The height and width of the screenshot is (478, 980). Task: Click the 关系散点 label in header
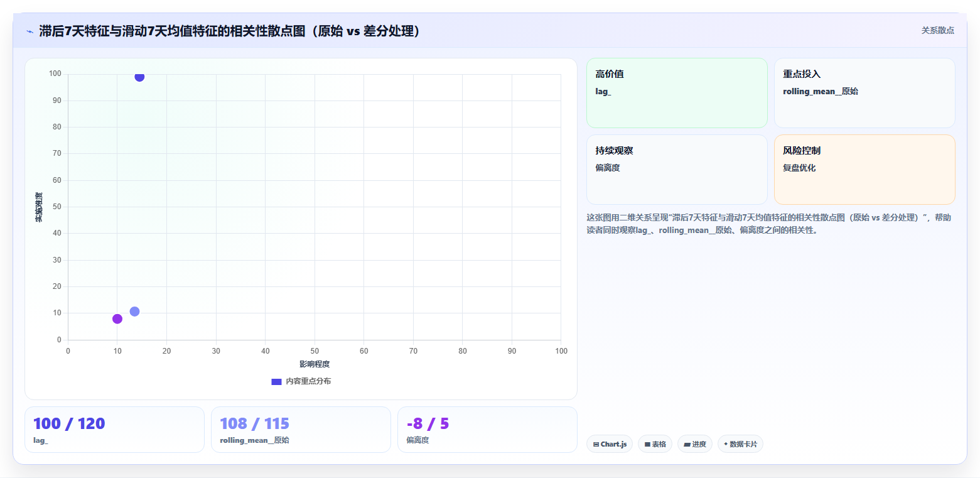click(937, 30)
